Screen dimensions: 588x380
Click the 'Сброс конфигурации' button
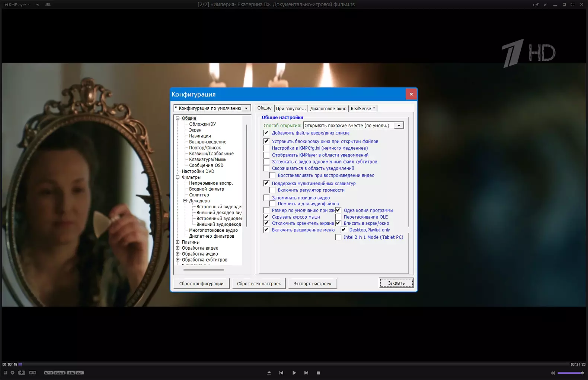(201, 284)
